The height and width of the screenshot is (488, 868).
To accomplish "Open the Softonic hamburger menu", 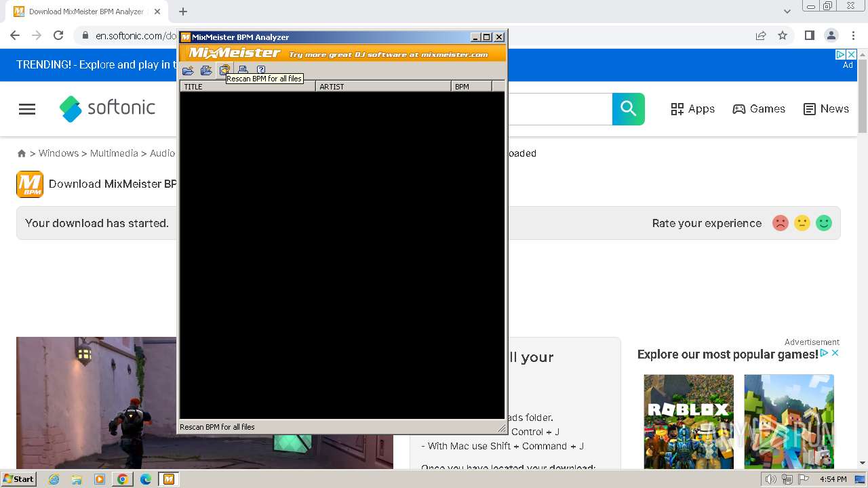I will (x=27, y=109).
